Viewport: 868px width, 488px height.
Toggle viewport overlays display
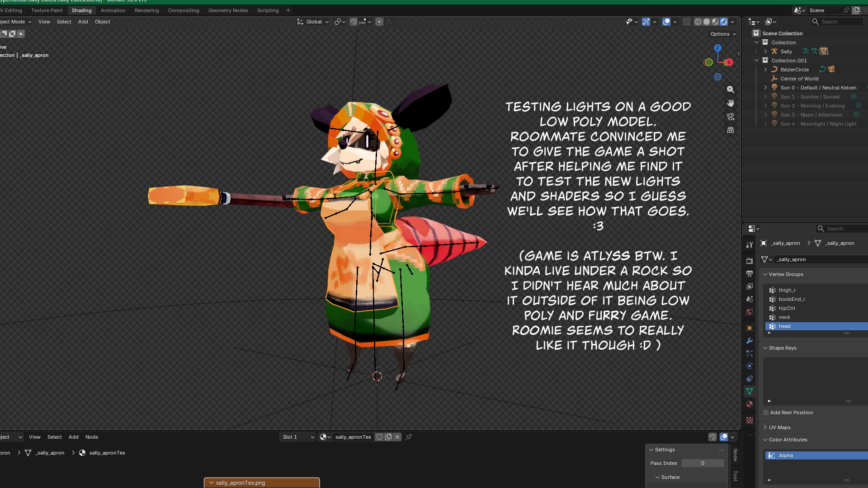click(x=666, y=22)
